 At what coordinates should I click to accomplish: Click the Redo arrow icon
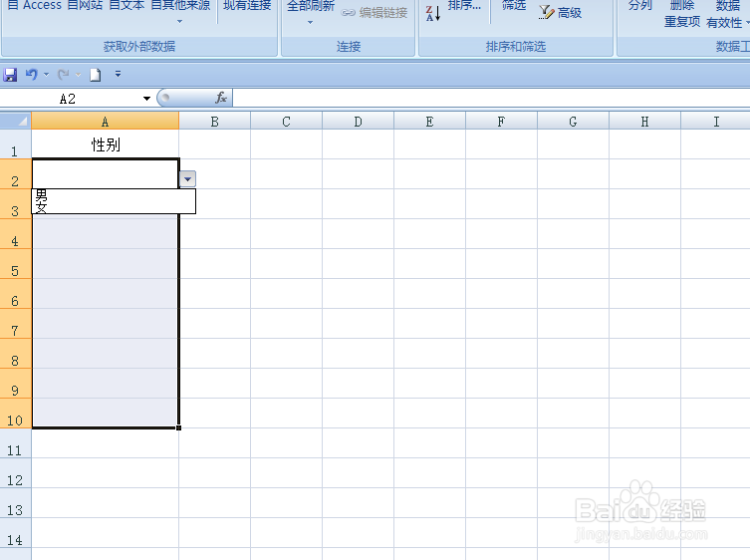(63, 74)
